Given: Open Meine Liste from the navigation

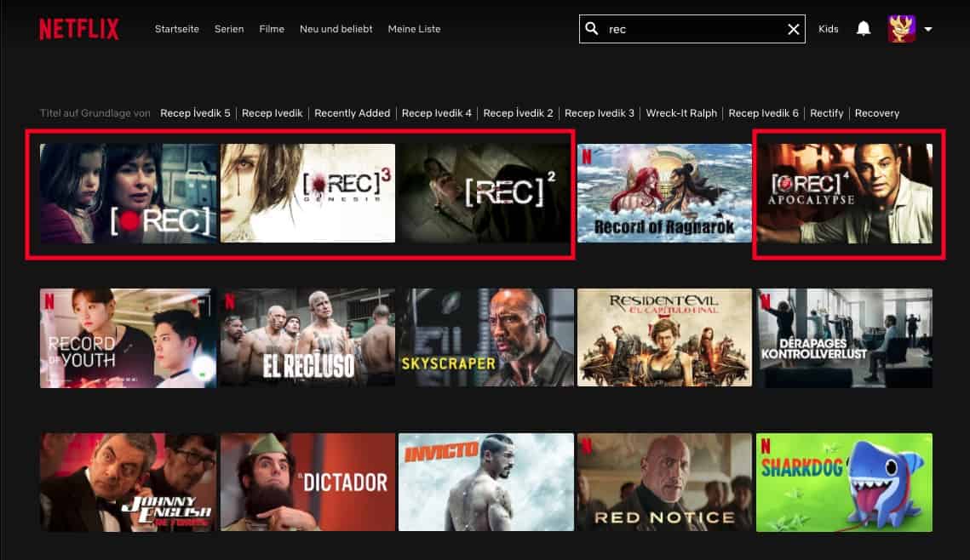Looking at the screenshot, I should 414,28.
